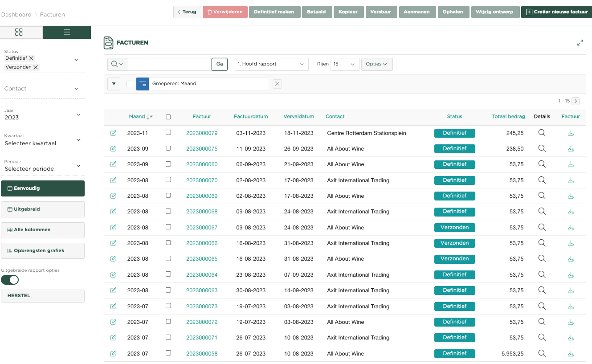Switch to list view tab in sidebar
Screen dimensions: 592x364
(x=67, y=32)
